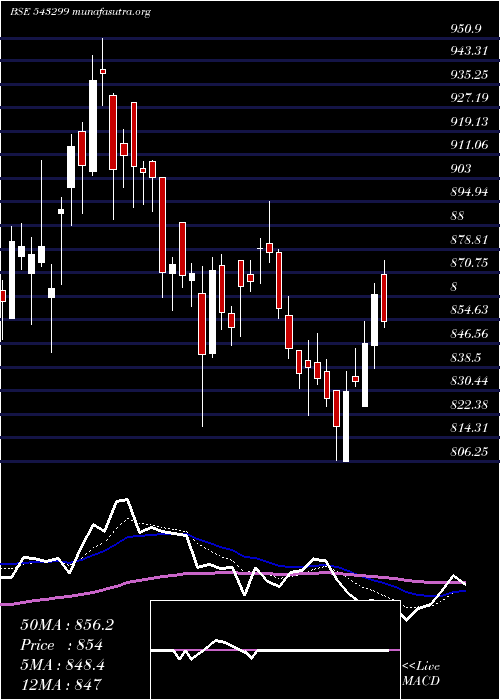
Task: Select the 894.94 price axis label
Action: point(469,192)
